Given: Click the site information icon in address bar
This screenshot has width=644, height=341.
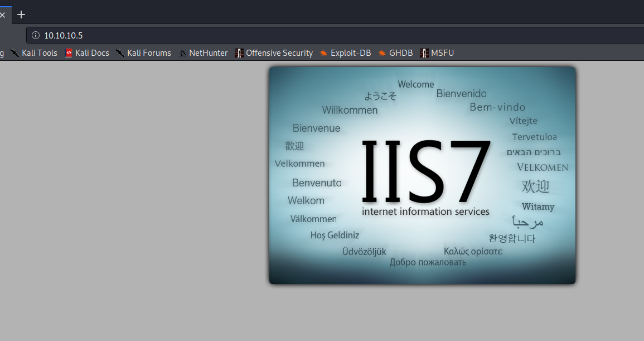Looking at the screenshot, I should click(36, 35).
